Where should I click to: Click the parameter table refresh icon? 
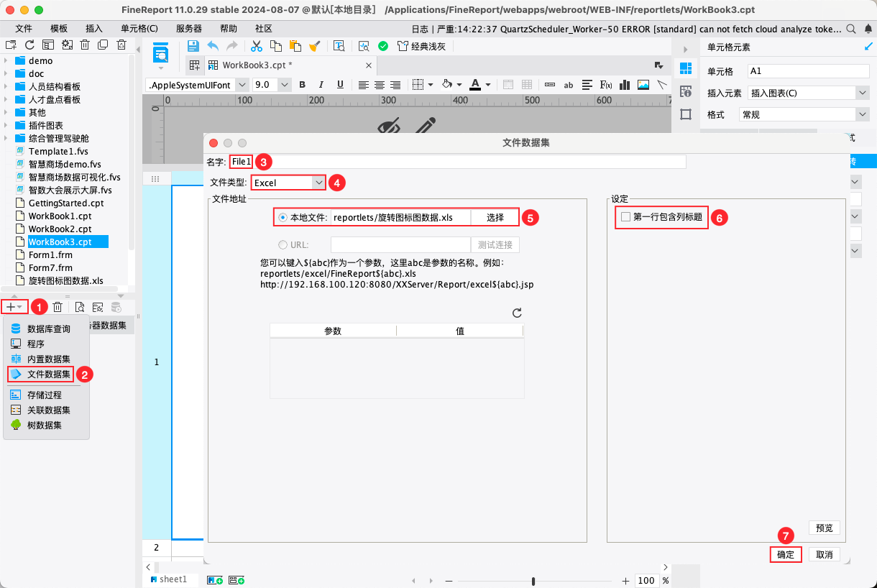coord(516,313)
